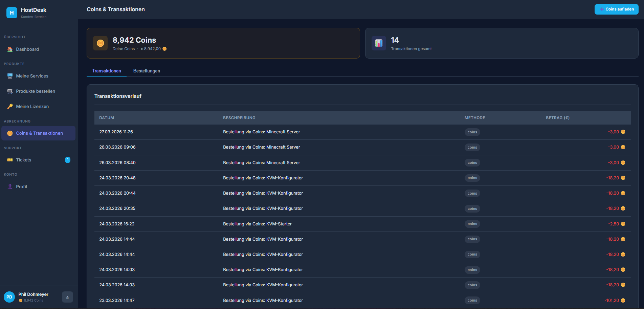This screenshot has height=309, width=644.
Task: Select the KVM-Starter transaction row
Action: point(257,224)
